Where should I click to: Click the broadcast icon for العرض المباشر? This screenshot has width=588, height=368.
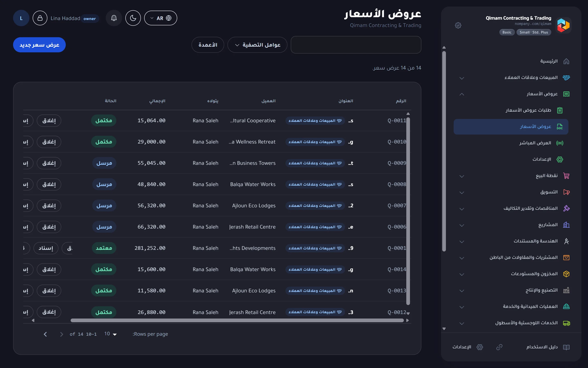point(560,143)
